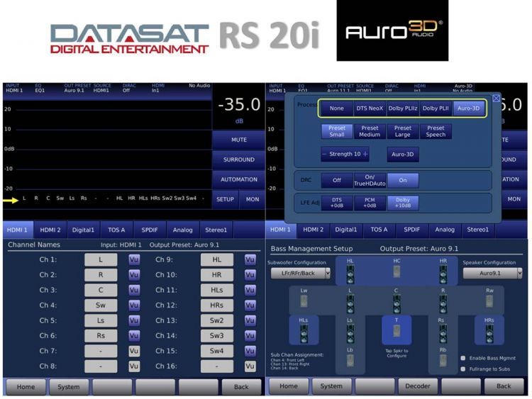Switch to HDMI 2 input in left panel
532x399 pixels.
[x=50, y=230]
